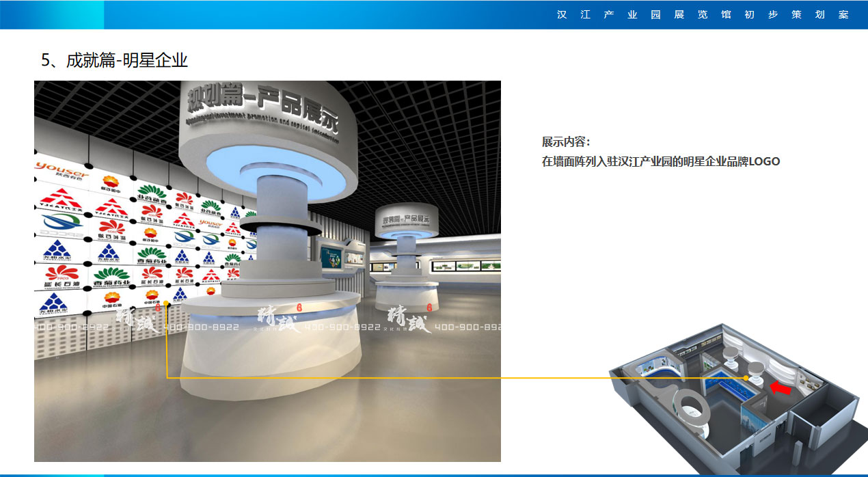The width and height of the screenshot is (868, 477).
Task: Click the 展示内容 text label
Action: tap(560, 142)
